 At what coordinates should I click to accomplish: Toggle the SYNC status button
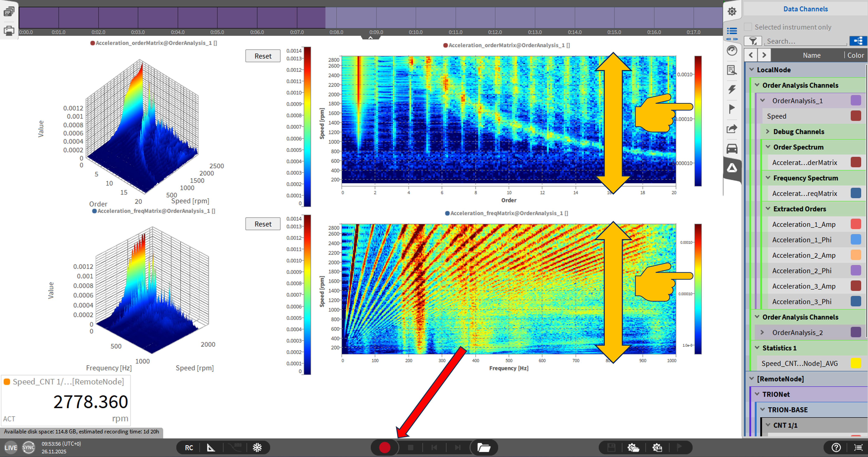(x=28, y=448)
